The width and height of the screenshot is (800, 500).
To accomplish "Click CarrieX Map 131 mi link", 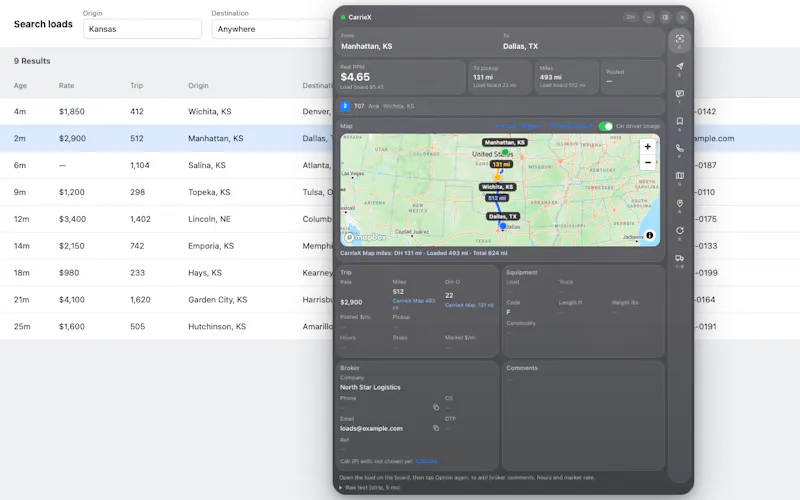I will (469, 305).
